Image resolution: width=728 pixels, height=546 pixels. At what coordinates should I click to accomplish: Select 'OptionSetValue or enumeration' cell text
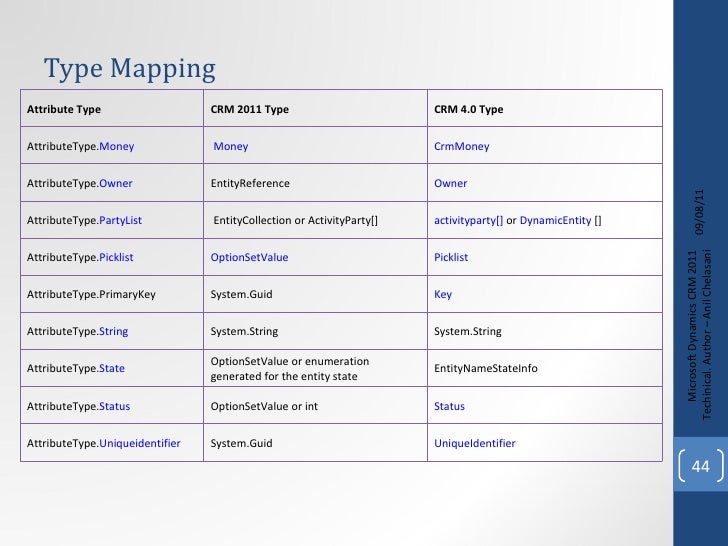pos(290,361)
